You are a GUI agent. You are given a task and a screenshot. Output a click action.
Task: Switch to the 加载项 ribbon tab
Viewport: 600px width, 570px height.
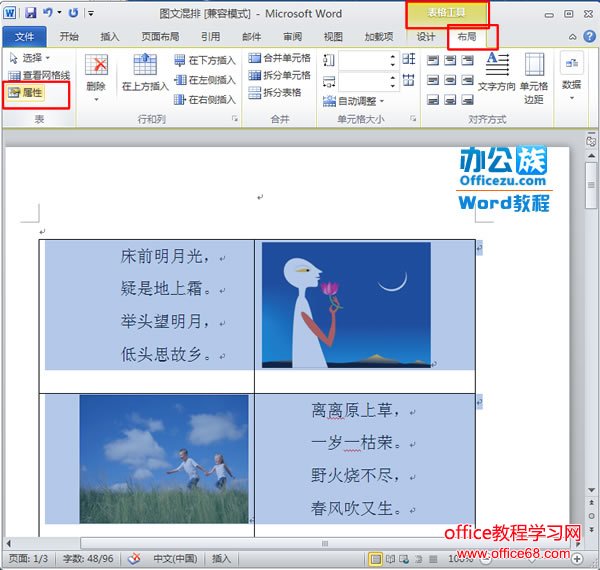[x=379, y=37]
